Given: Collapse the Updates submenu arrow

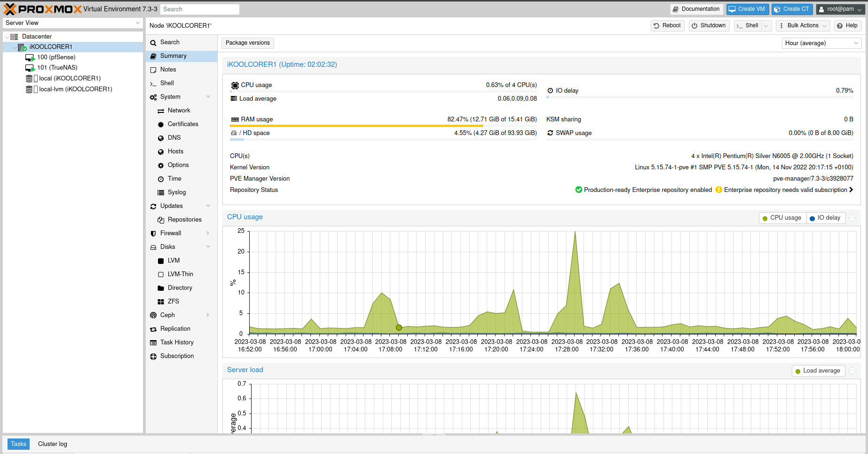Looking at the screenshot, I should click(x=208, y=206).
